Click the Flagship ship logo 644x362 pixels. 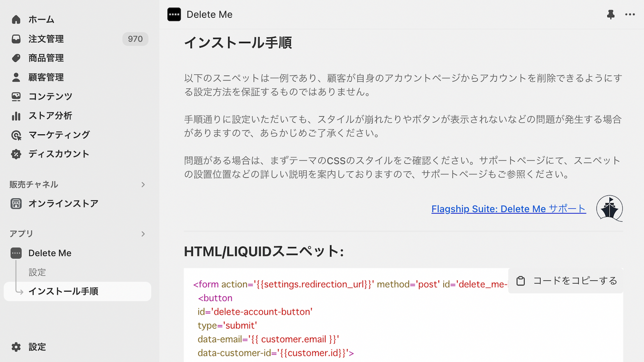pyautogui.click(x=609, y=208)
